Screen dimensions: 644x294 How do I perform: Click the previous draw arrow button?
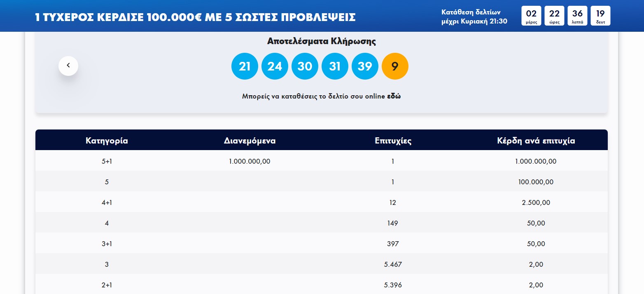pyautogui.click(x=68, y=66)
